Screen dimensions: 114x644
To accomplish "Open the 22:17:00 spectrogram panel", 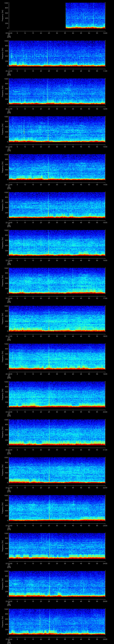I will (x=57, y=318).
